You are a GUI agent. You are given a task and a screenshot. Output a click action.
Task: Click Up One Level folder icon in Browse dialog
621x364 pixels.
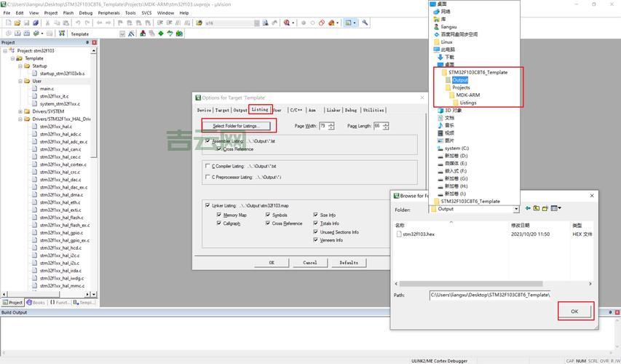tap(537, 208)
